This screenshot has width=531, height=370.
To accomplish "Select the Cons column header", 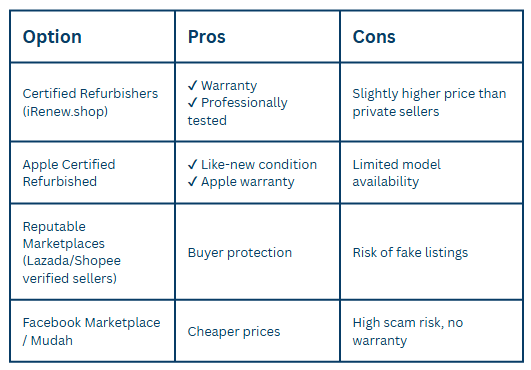I will (x=374, y=37).
